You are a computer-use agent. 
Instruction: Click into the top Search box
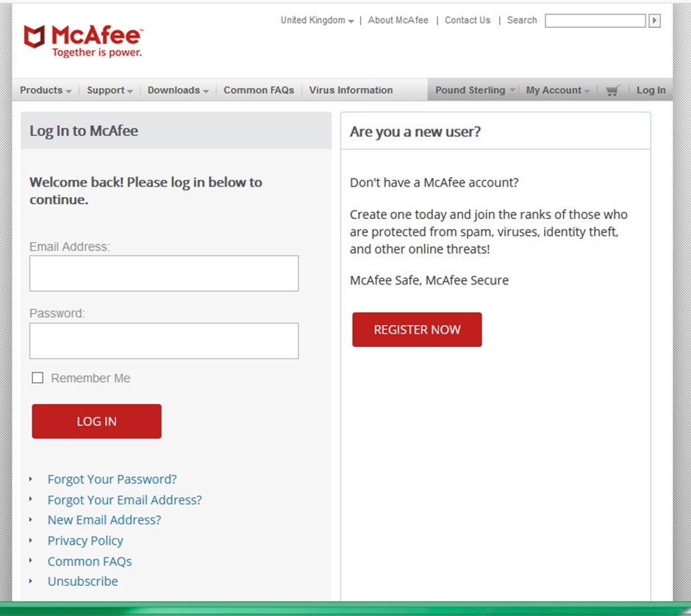[x=595, y=21]
